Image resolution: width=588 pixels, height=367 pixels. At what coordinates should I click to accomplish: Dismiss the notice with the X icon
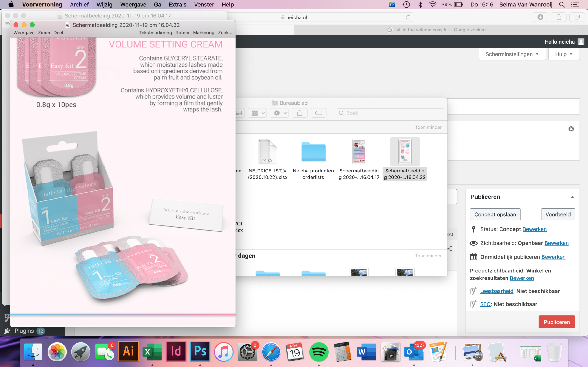pyautogui.click(x=571, y=129)
